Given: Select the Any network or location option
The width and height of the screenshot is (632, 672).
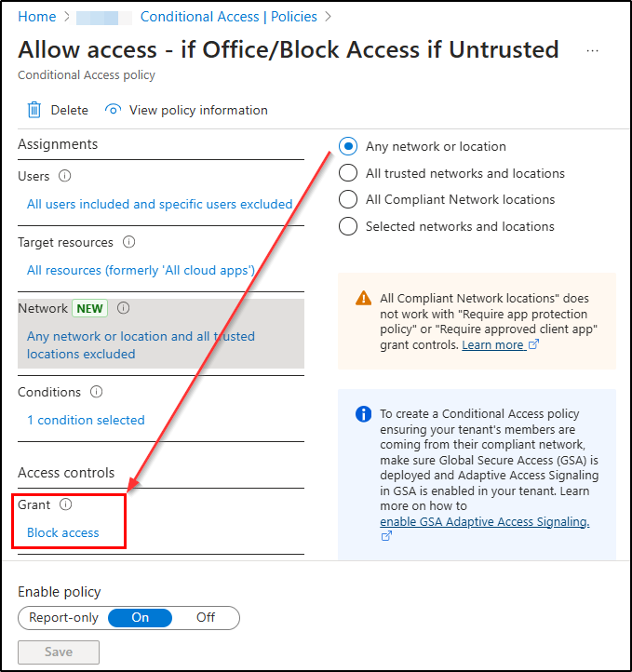Looking at the screenshot, I should point(348,146).
